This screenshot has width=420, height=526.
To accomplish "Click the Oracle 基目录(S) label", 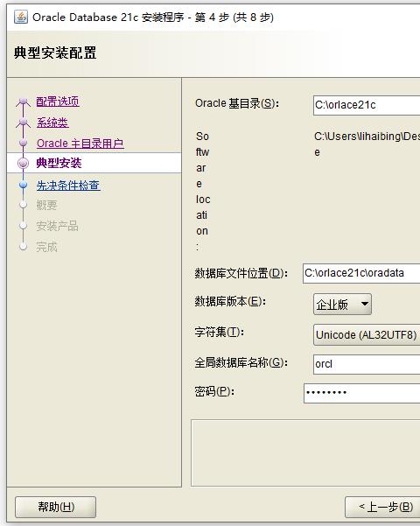I will coord(237,103).
